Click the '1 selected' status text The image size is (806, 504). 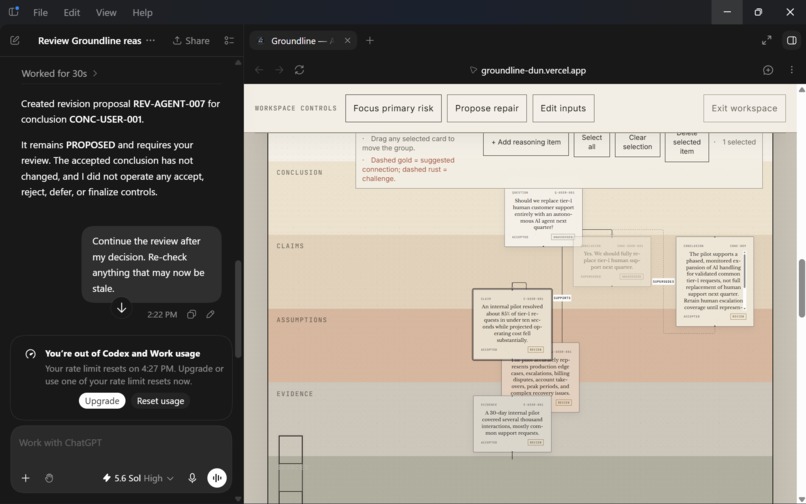[x=739, y=142]
